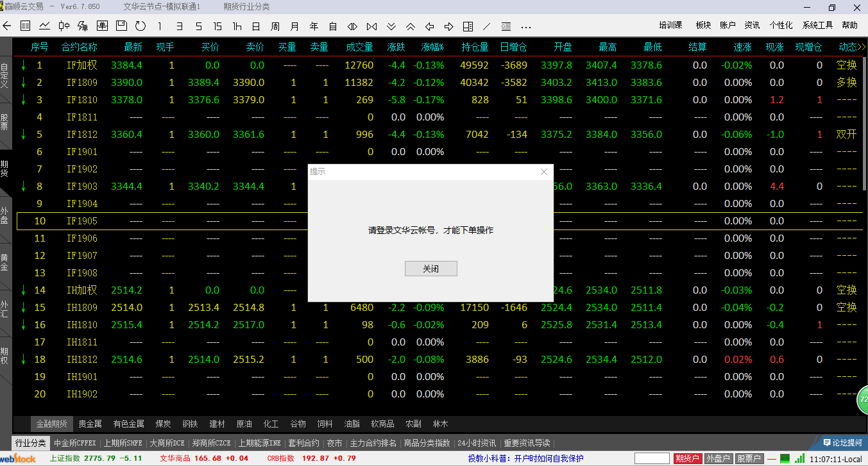868x466 pixels.
Task: Open the 郑商所CZCE exchange tab
Action: (213, 443)
